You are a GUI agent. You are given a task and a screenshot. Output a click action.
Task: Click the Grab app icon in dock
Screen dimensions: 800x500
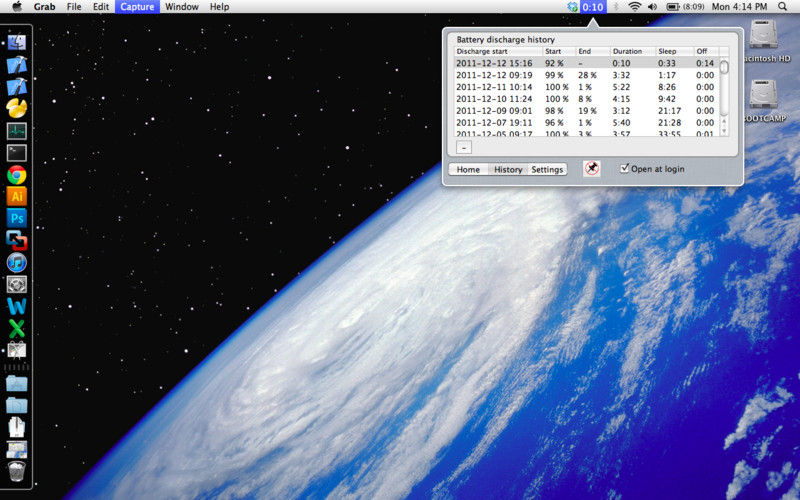click(x=17, y=350)
